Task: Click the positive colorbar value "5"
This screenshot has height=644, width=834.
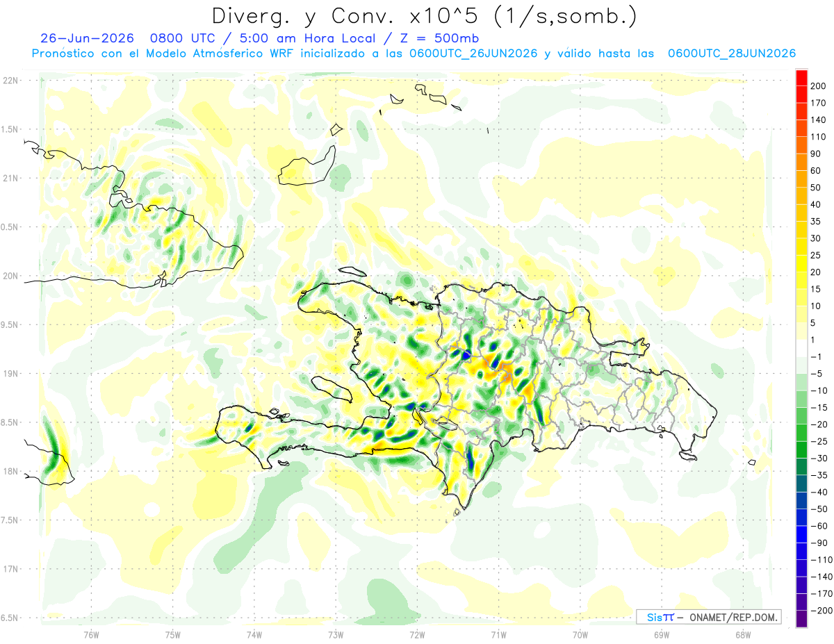Action: pyautogui.click(x=815, y=323)
